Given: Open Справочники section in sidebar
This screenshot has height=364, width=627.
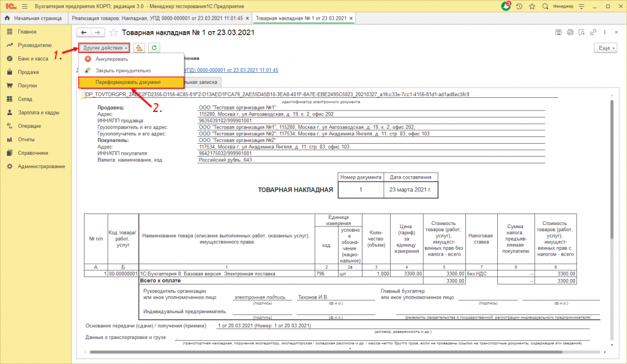Looking at the screenshot, I should tap(33, 153).
